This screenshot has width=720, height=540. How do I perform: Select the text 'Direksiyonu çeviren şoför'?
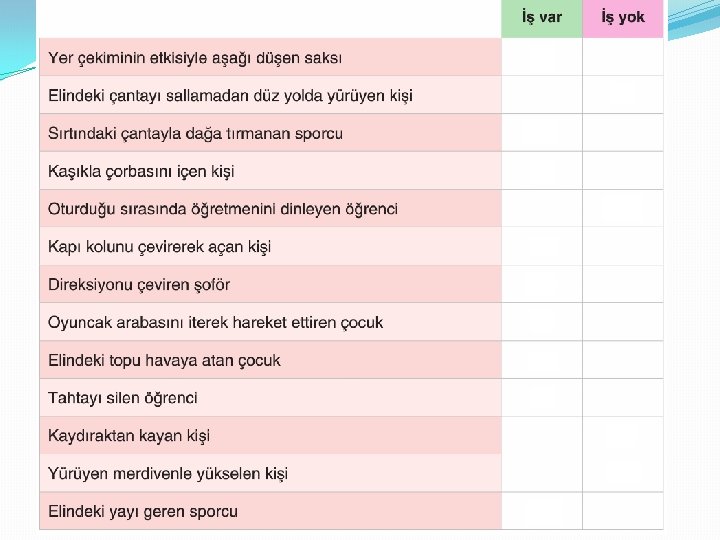point(139,285)
